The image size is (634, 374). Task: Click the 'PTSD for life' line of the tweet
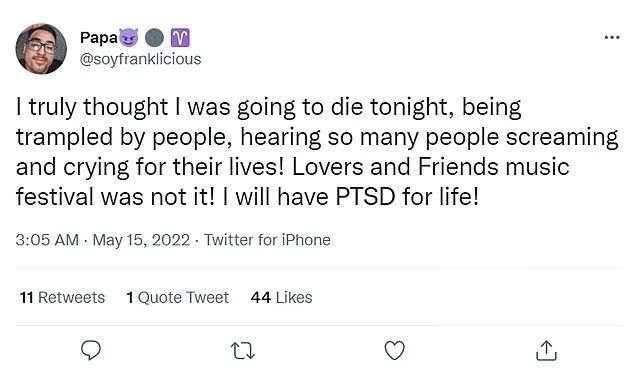(247, 197)
